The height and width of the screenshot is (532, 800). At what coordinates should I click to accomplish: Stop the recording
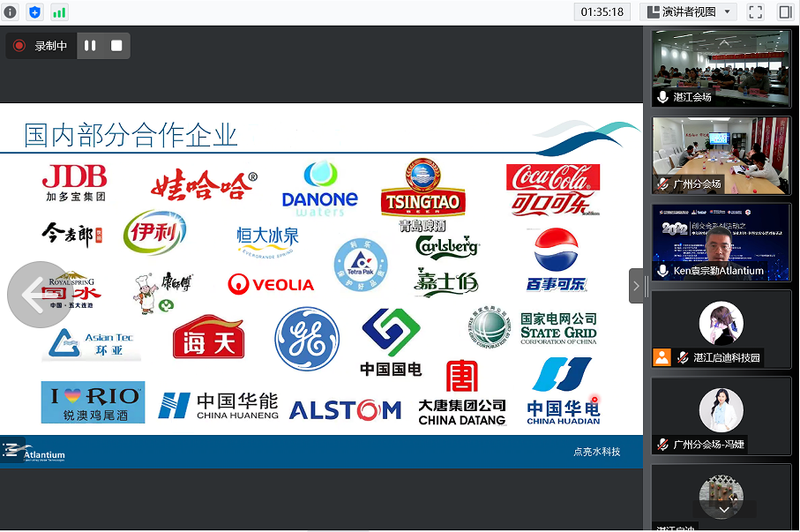coord(116,46)
